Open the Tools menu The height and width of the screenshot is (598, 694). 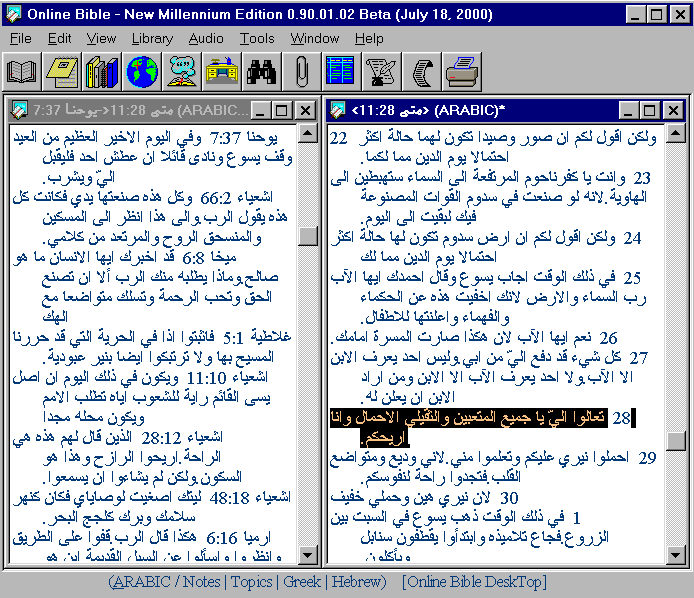coord(257,39)
